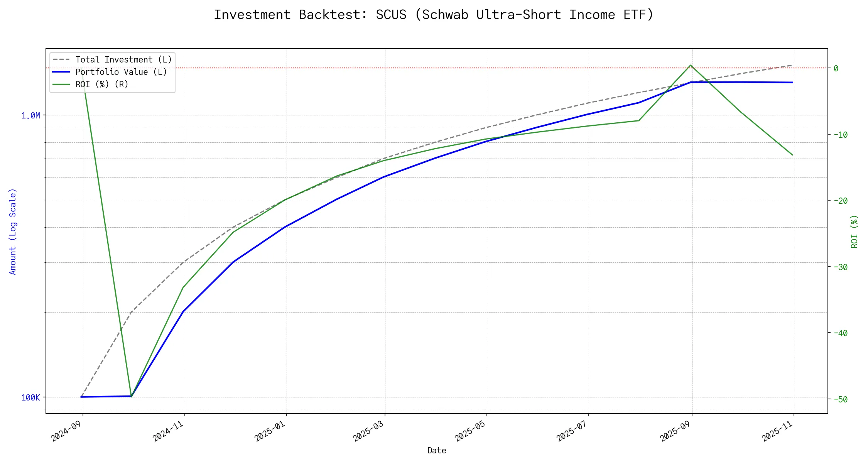Click the green ROI (%) right axis label

854,231
